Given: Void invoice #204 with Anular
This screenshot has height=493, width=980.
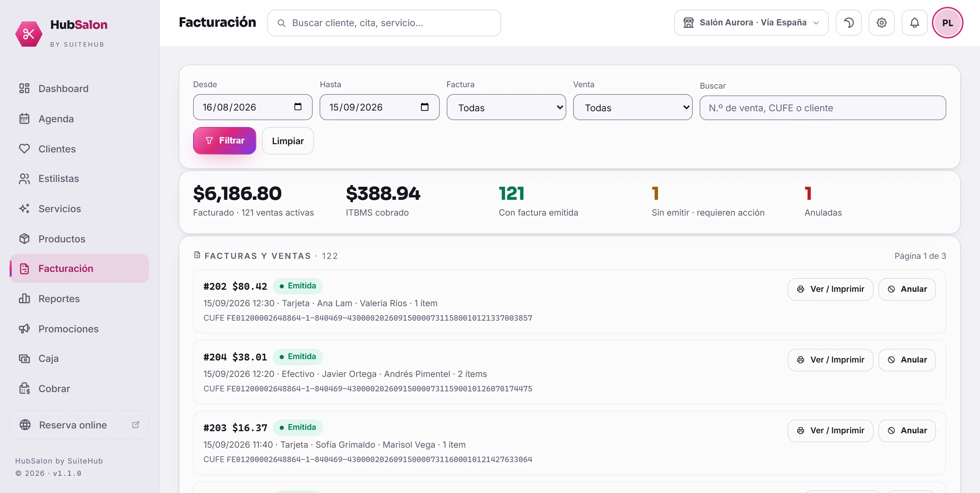Looking at the screenshot, I should (x=907, y=360).
